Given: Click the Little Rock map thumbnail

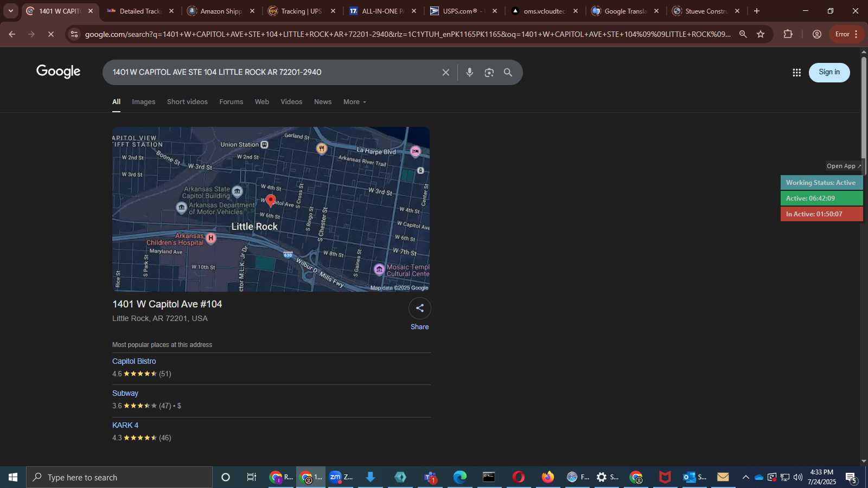Looking at the screenshot, I should tap(271, 209).
